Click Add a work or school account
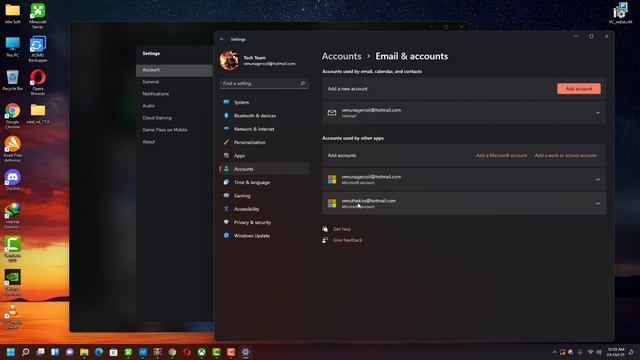Screen dimensions: 640x360 click(565, 156)
